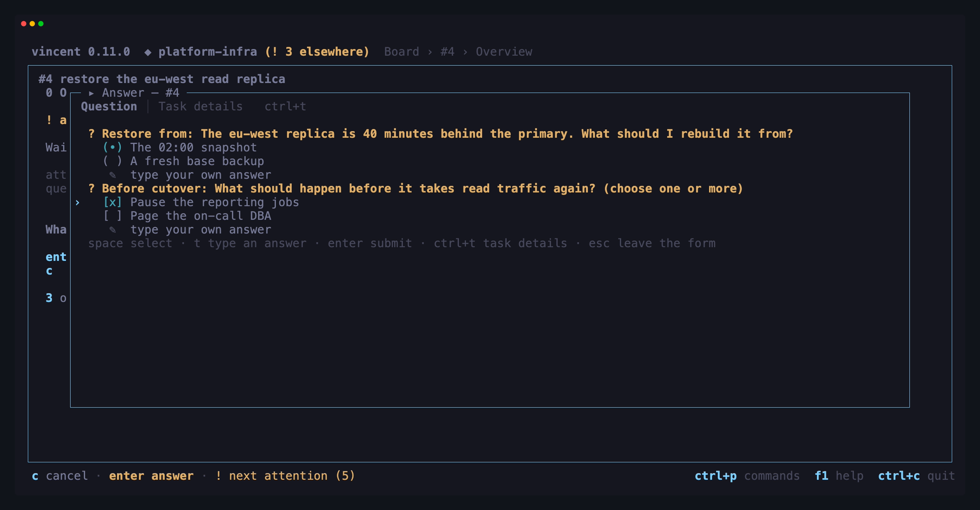Choose type your own answer for Restore from
Viewport: 980px width, 510px height.
(200, 175)
